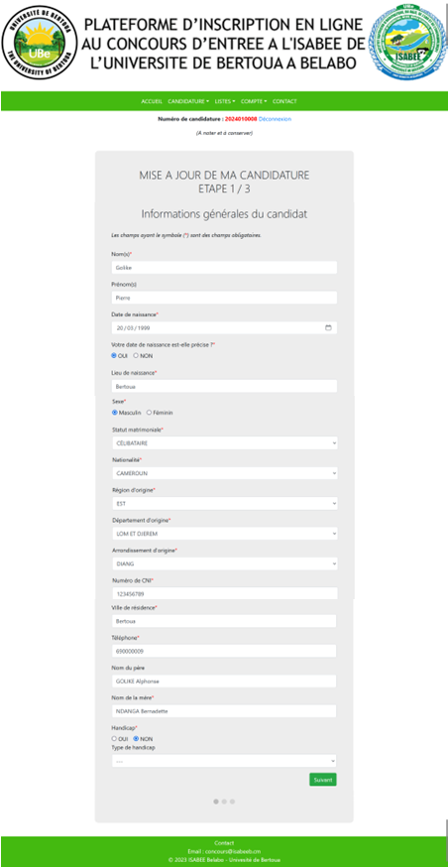Open the CANDIDATURE menu

click(x=188, y=101)
